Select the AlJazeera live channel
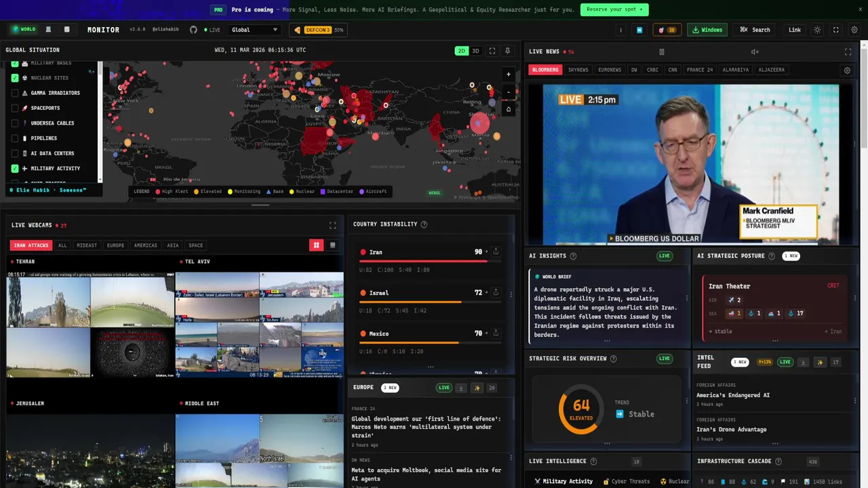This screenshot has width=868, height=488. click(x=772, y=70)
